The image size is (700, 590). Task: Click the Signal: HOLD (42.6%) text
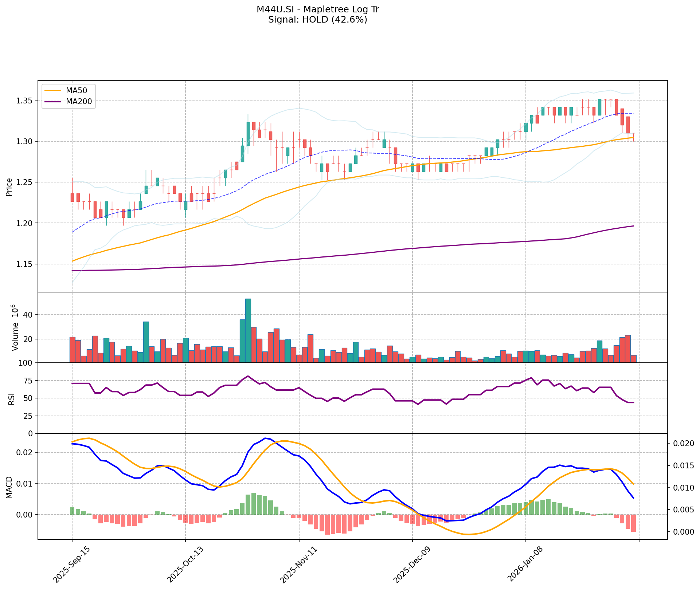(x=318, y=20)
